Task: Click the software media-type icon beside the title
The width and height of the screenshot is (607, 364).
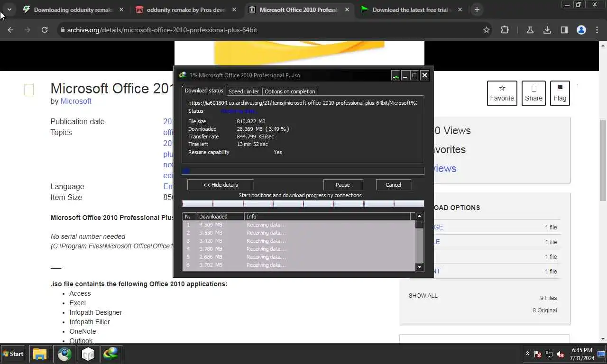Action: click(x=29, y=90)
